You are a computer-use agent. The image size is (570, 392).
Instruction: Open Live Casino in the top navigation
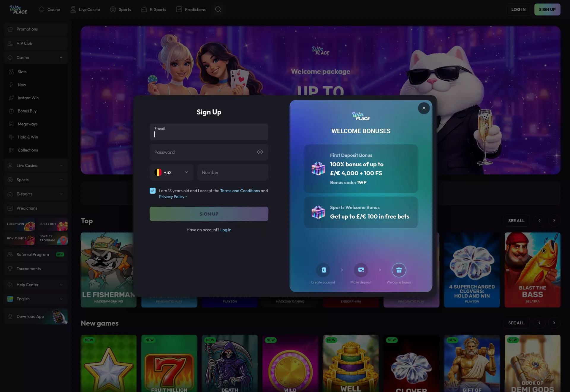[x=85, y=9]
